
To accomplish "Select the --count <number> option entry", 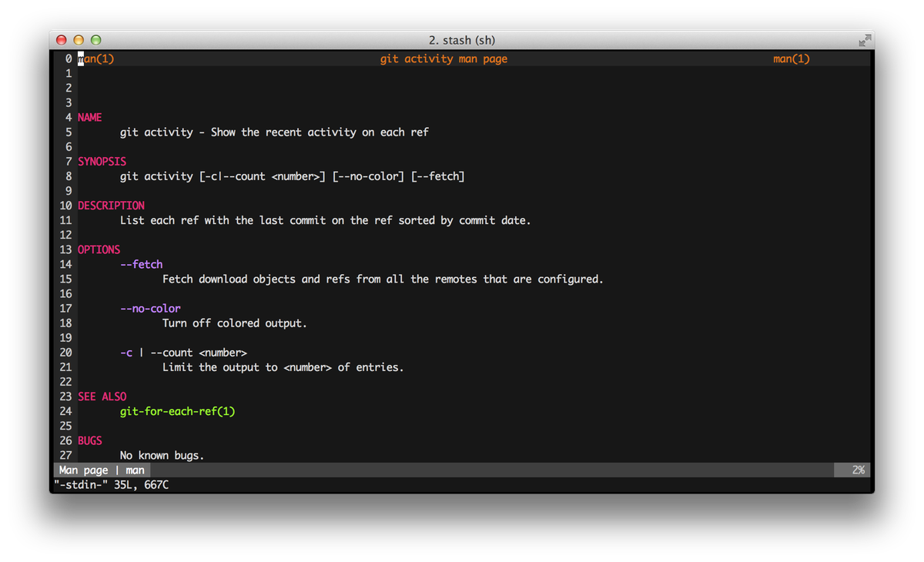I will (185, 352).
